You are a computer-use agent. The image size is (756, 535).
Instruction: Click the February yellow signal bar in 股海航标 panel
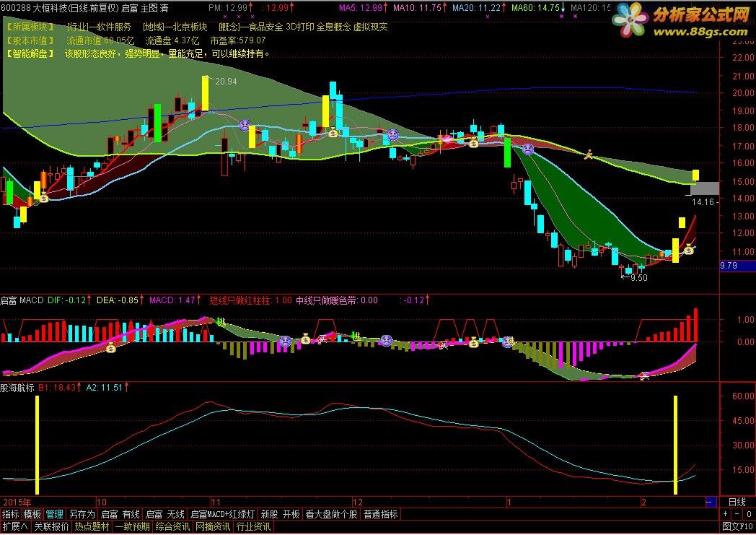[675, 445]
